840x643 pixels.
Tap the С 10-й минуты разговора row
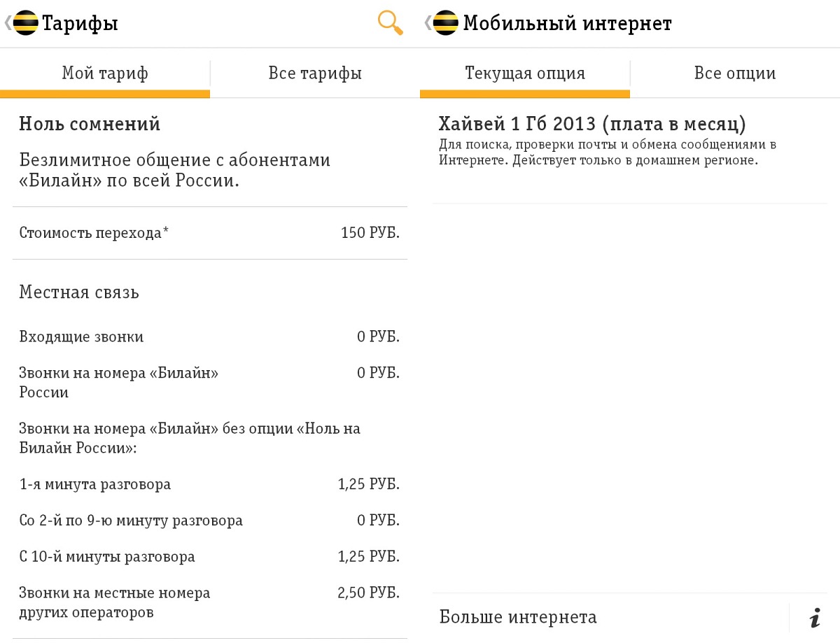point(210,557)
